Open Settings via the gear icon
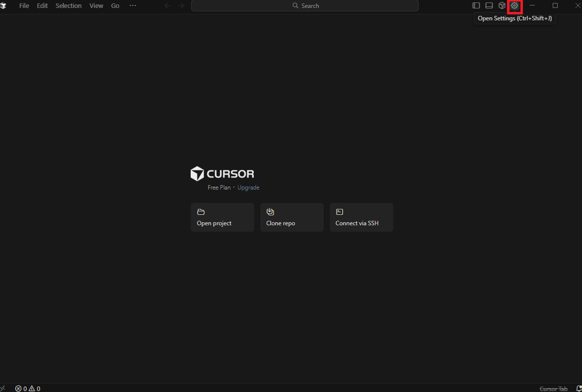This screenshot has height=392, width=582. tap(514, 5)
